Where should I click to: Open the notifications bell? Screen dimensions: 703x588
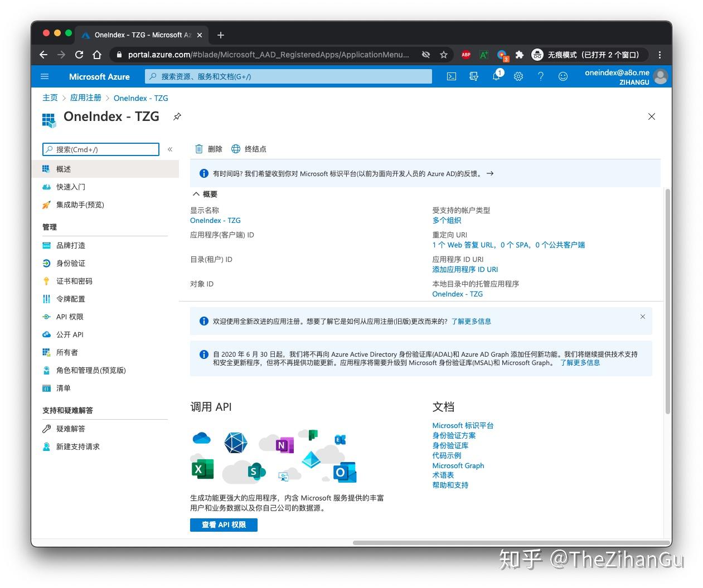pos(496,76)
